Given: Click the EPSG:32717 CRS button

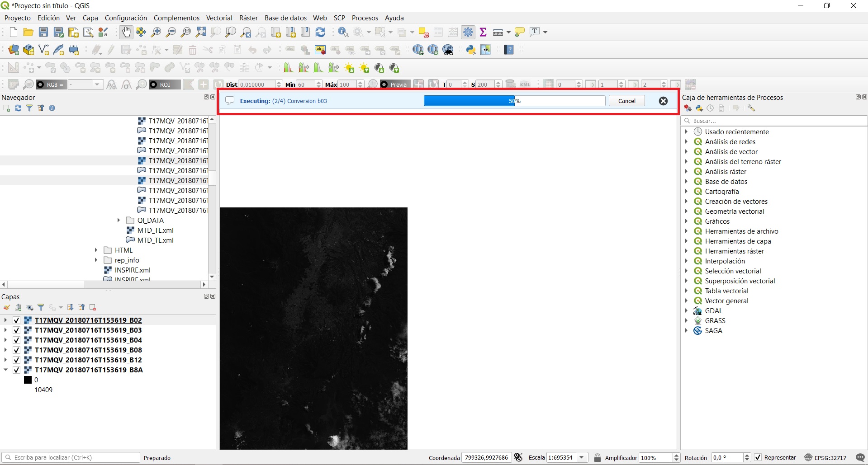Looking at the screenshot, I should [x=825, y=458].
